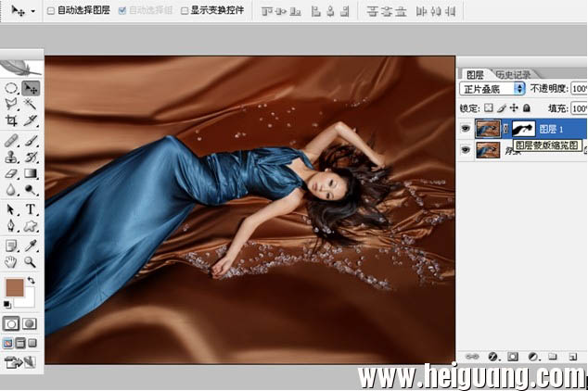588x391 pixels.
Task: Select the Eyedropper tool
Action: coord(31,246)
